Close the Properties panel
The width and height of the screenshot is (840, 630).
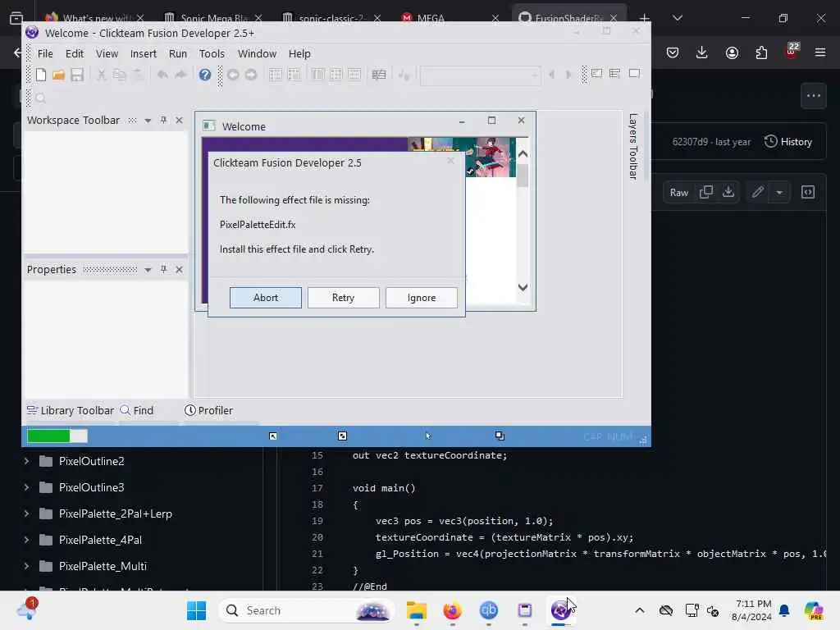pyautogui.click(x=180, y=269)
